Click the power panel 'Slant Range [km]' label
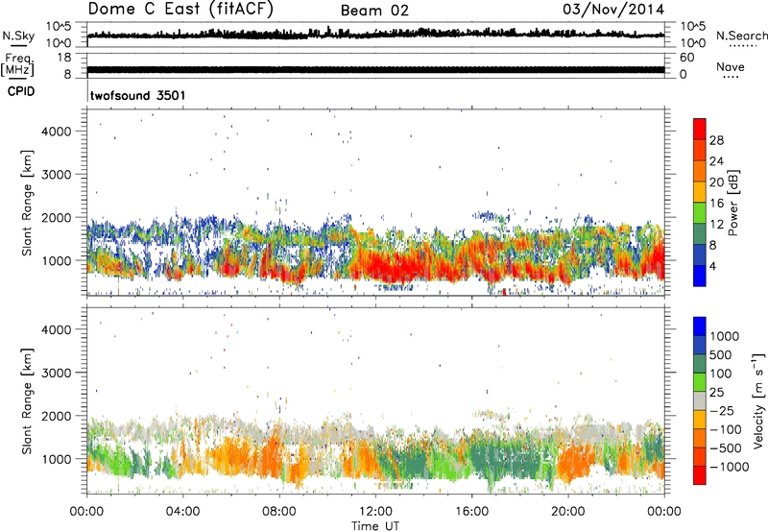 coord(27,203)
